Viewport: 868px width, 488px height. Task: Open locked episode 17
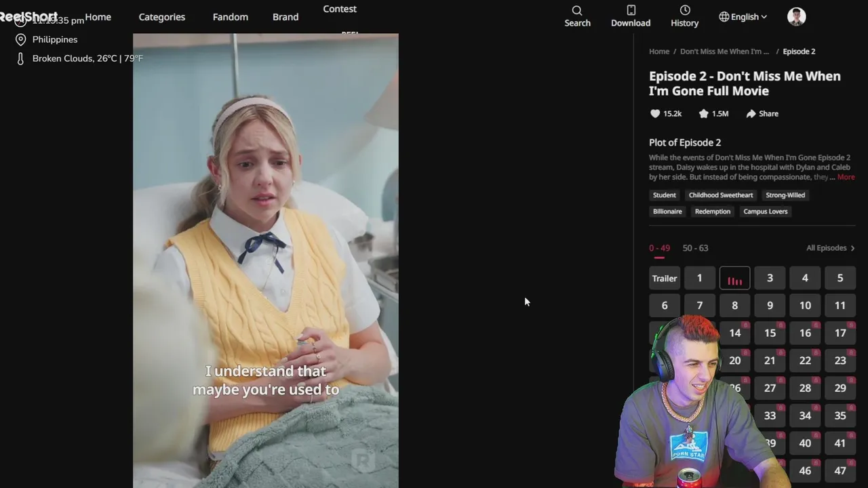click(x=840, y=333)
